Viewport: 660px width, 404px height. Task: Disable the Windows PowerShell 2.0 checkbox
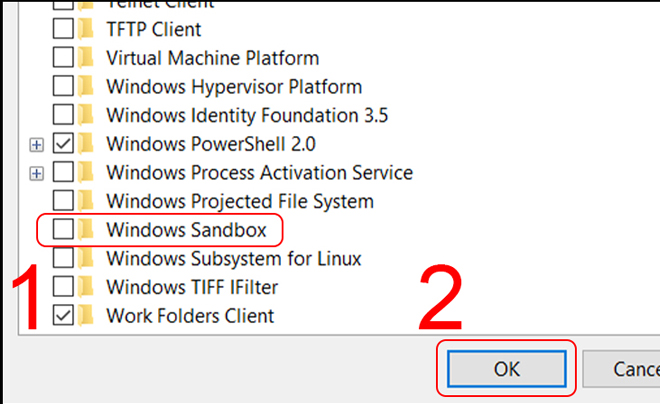click(x=63, y=144)
